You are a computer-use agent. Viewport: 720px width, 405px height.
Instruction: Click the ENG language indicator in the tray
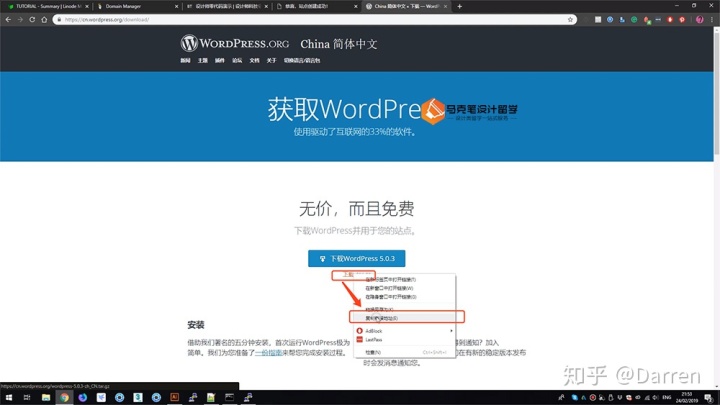click(x=667, y=397)
